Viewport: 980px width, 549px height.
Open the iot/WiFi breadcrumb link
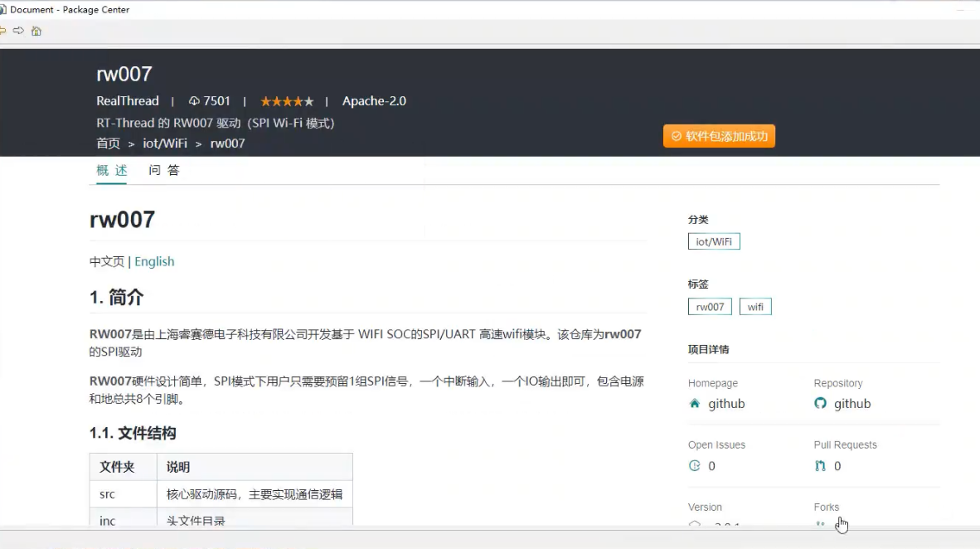point(165,143)
